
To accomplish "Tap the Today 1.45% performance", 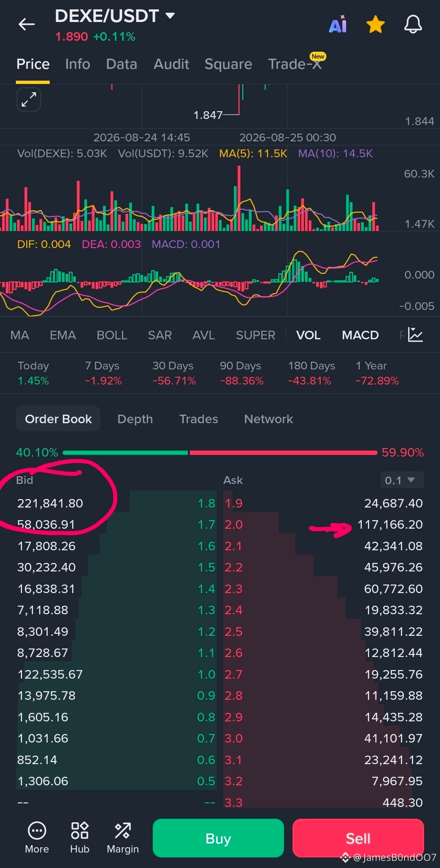I will click(x=33, y=373).
